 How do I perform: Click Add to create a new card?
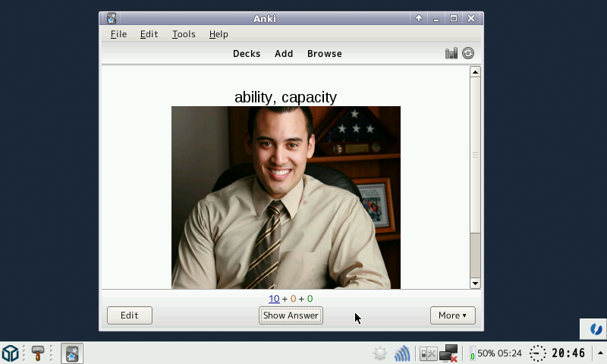(284, 54)
